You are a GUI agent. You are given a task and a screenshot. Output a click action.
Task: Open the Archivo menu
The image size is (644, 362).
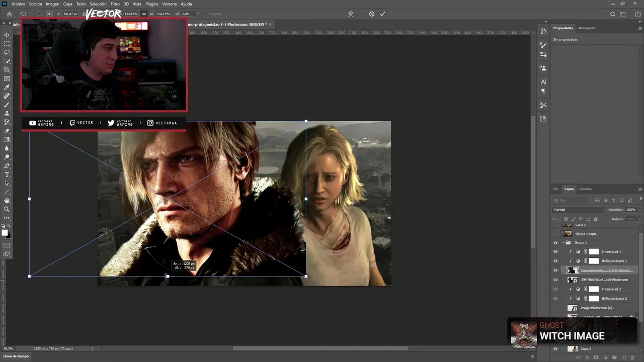pyautogui.click(x=18, y=4)
